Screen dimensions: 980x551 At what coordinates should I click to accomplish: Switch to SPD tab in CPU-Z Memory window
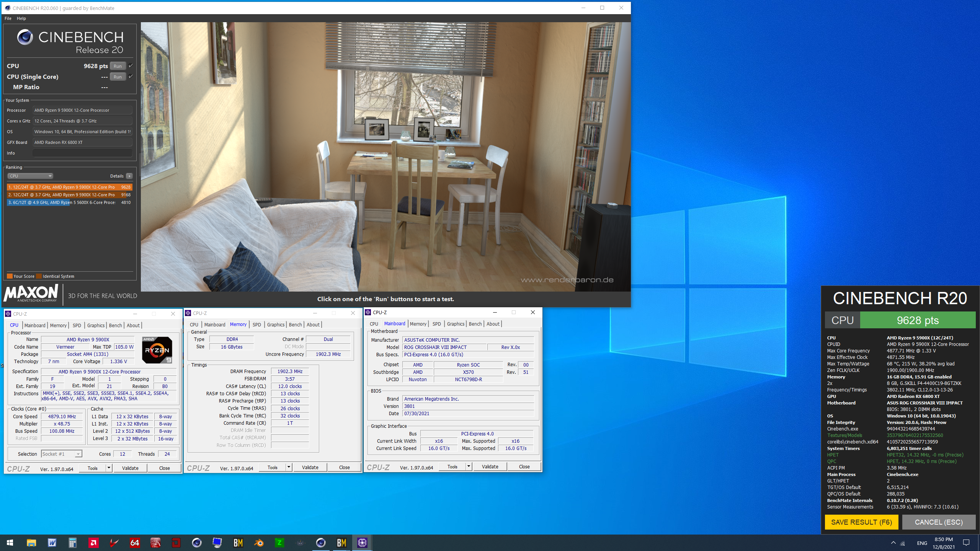(x=256, y=324)
